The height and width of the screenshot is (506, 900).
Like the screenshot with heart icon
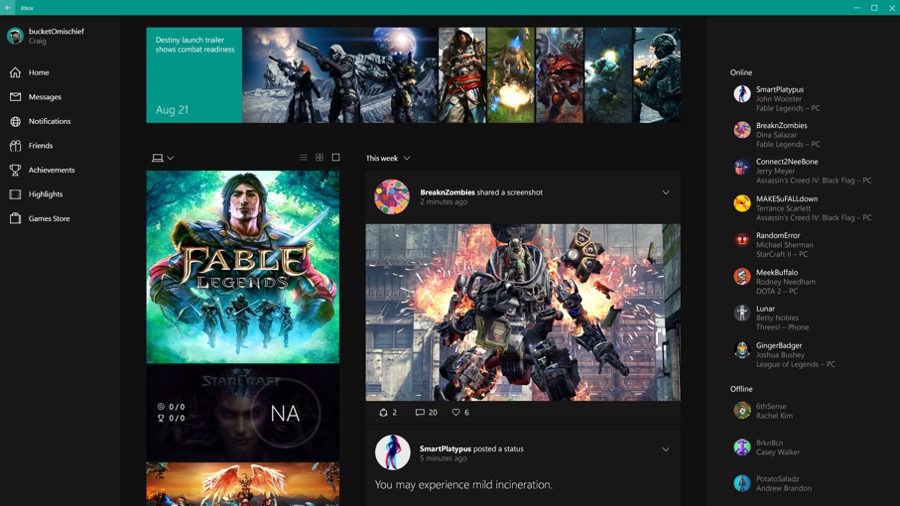(456, 412)
